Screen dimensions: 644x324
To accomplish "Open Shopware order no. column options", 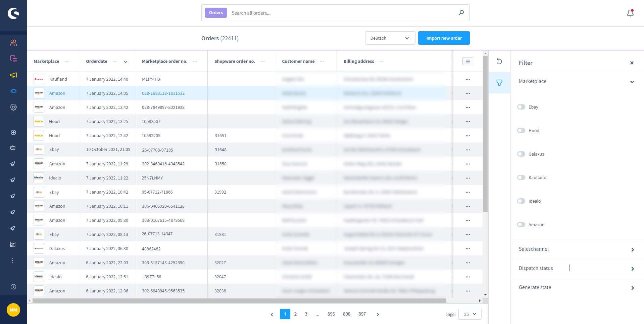I will click(x=262, y=61).
